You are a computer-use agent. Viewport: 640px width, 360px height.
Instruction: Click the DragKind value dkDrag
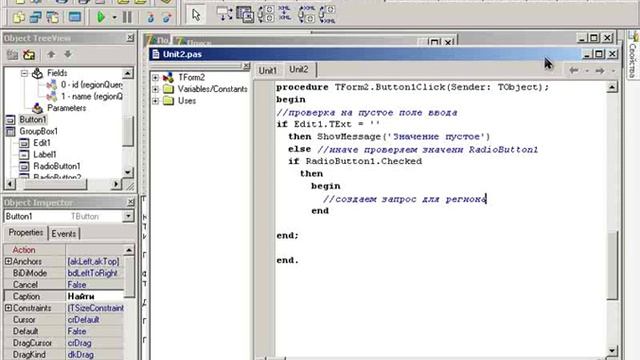click(x=95, y=355)
